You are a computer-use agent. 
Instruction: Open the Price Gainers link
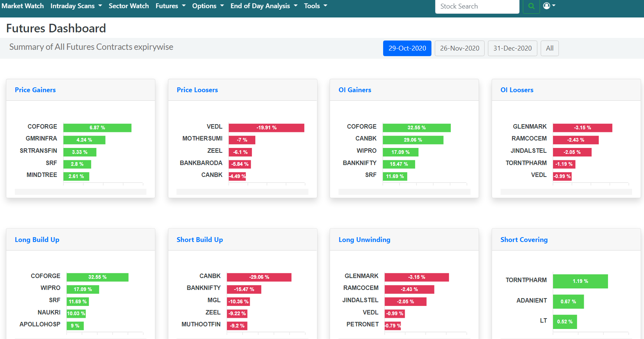point(35,90)
